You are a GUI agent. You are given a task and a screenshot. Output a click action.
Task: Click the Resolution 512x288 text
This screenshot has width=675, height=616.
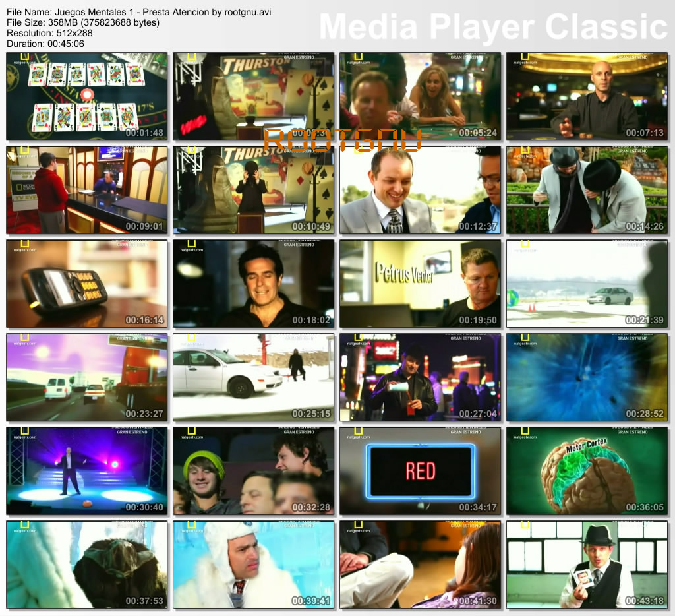click(x=49, y=33)
